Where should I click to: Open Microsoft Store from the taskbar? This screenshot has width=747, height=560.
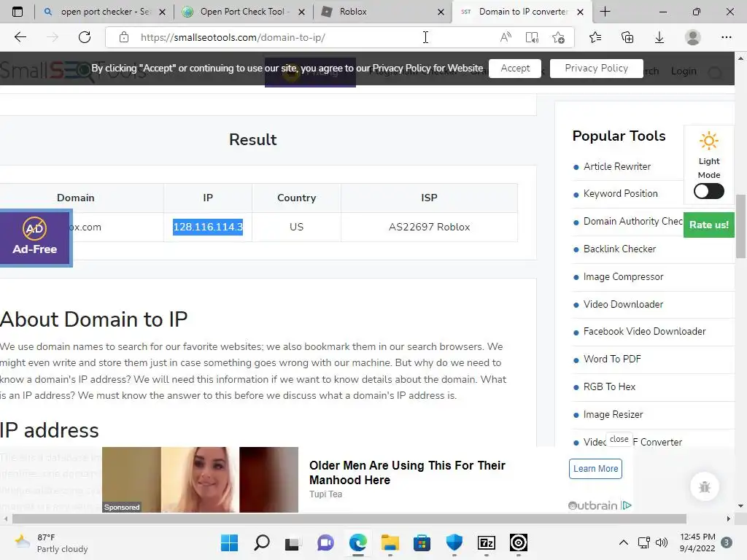[422, 542]
